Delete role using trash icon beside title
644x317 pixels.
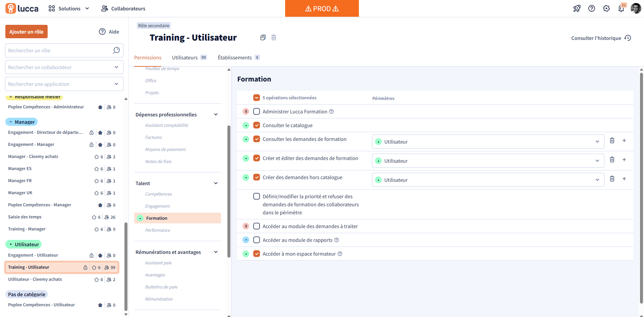coord(274,38)
